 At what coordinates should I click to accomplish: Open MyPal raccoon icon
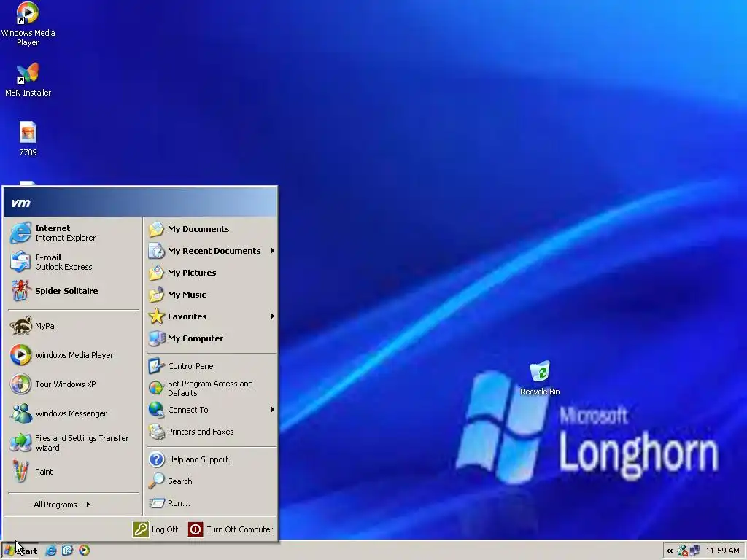(x=20, y=326)
